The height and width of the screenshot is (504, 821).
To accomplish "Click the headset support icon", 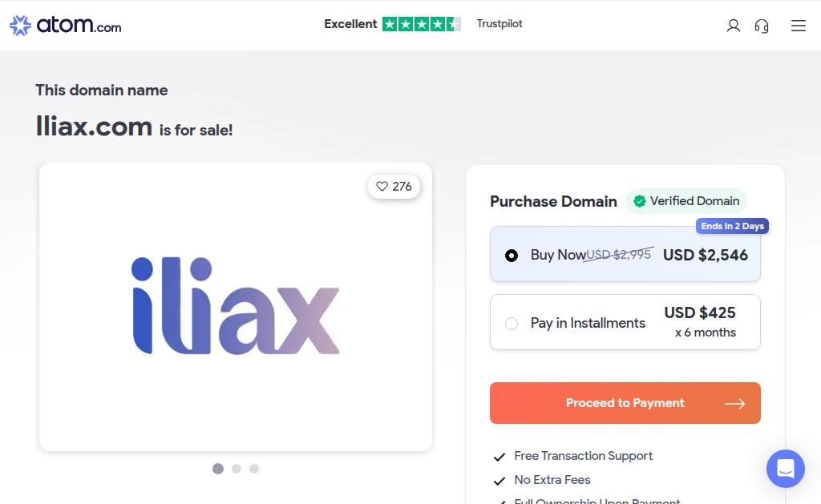I will pos(762,26).
